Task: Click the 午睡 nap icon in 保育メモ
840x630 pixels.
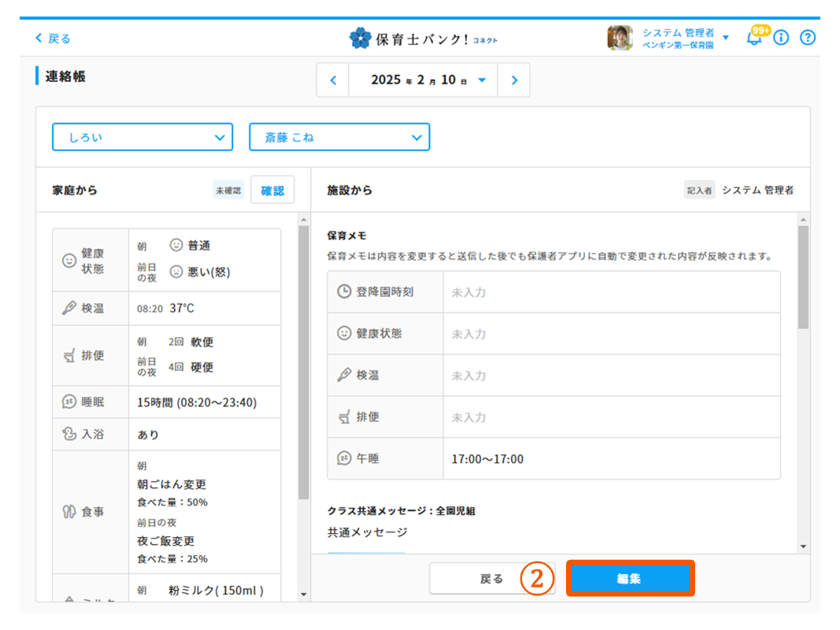Action: point(344,459)
